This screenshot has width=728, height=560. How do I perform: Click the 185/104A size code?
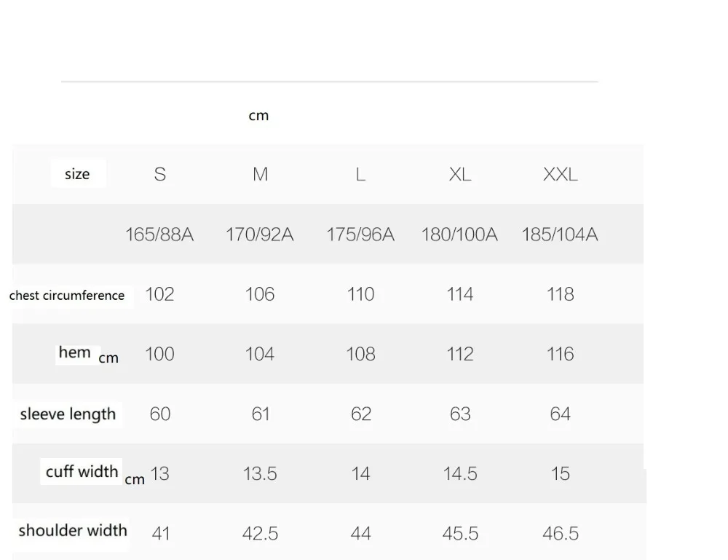[560, 234]
